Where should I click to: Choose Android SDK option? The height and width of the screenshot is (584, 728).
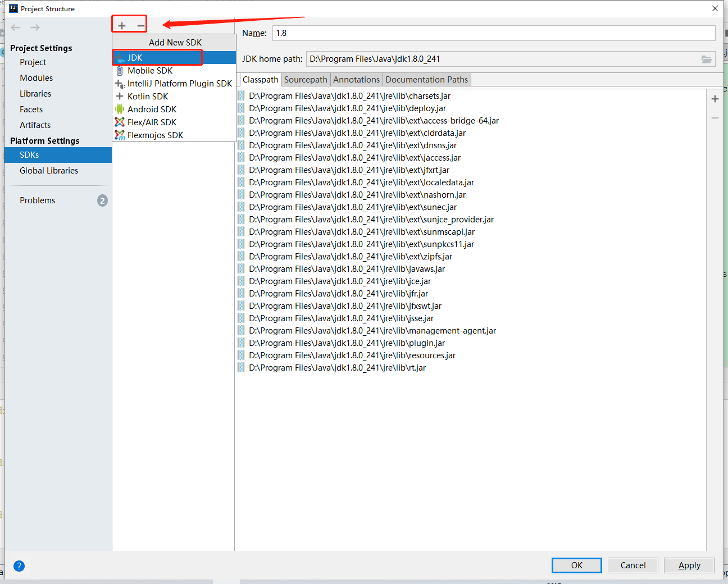point(174,109)
